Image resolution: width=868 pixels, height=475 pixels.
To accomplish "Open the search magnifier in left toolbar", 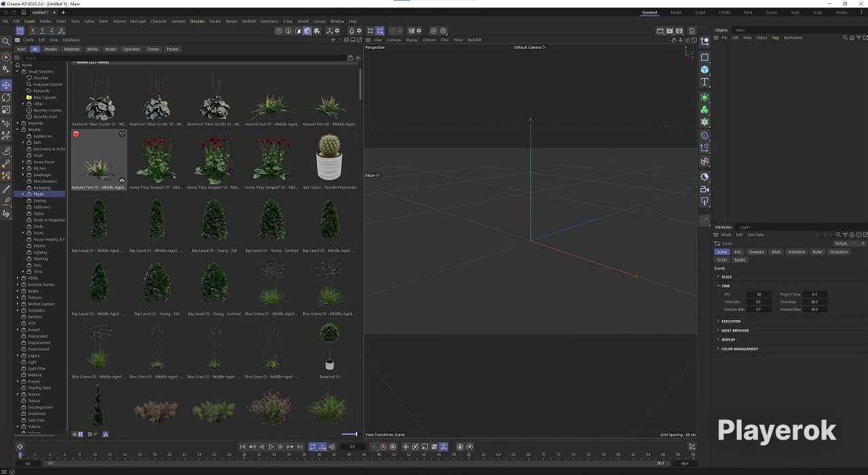I will [x=6, y=42].
